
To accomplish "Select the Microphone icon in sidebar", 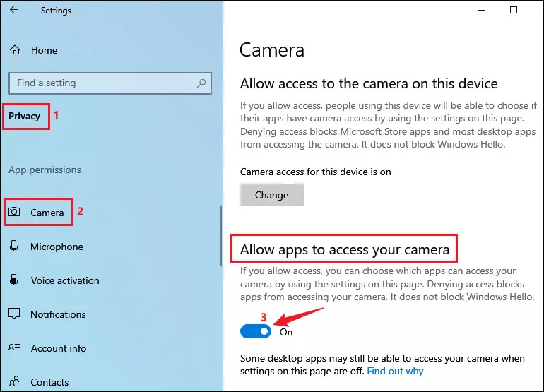I will click(x=14, y=246).
